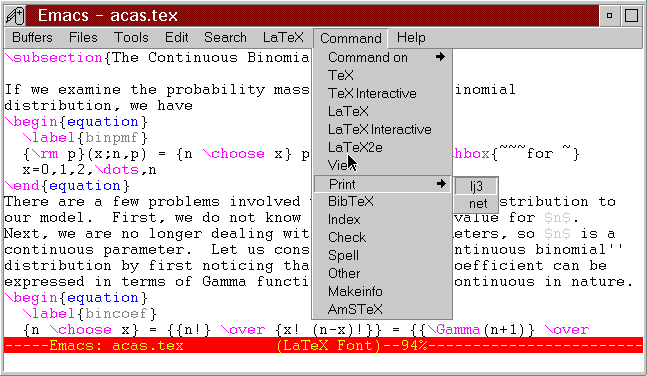Click '\label{binpmf}' in the buffer
This screenshot has height=376, width=647.
pos(85,138)
